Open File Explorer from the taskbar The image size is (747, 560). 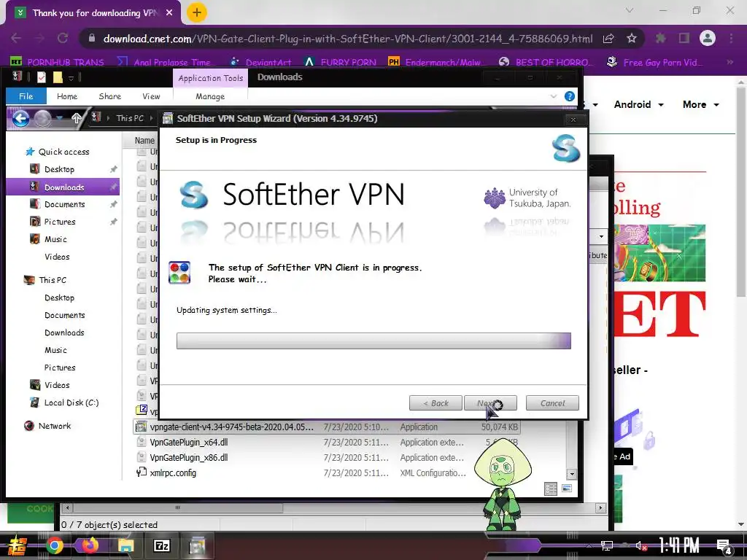(x=126, y=545)
